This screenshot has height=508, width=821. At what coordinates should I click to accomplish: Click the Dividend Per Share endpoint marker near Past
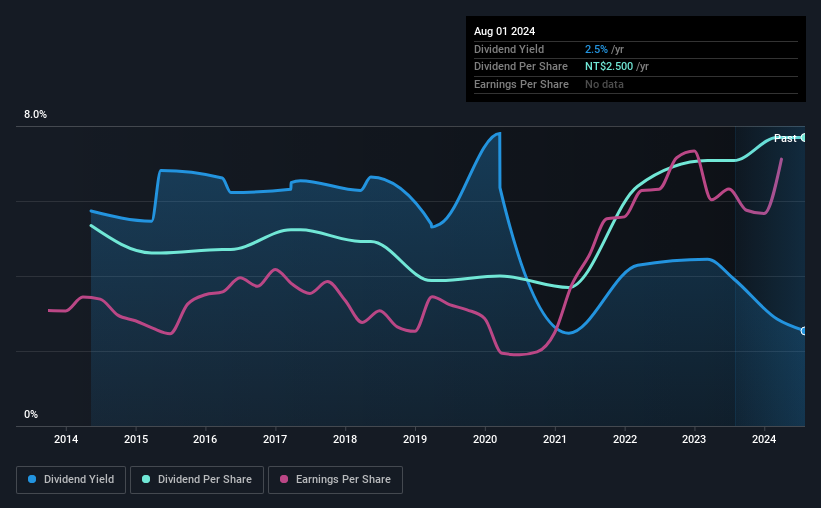tap(803, 138)
